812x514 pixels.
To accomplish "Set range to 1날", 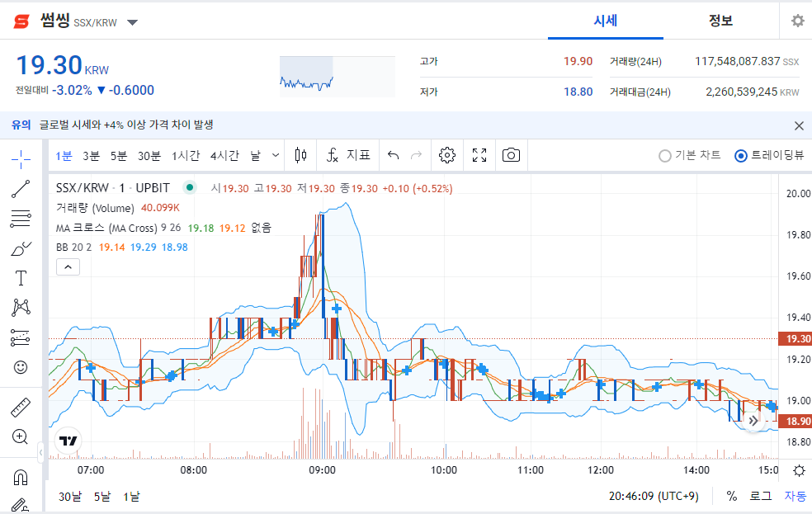I will 131,497.
